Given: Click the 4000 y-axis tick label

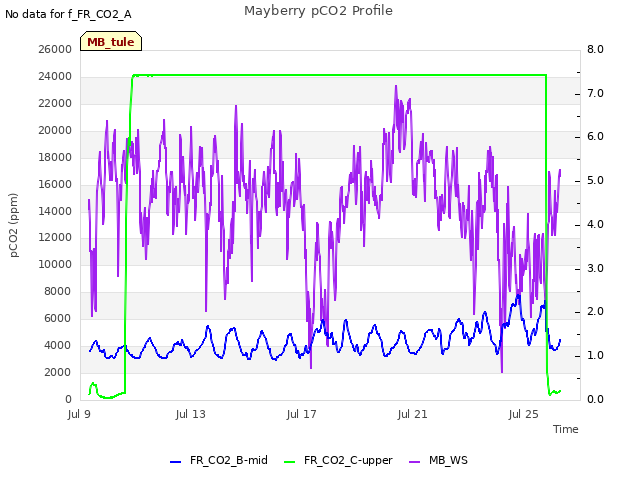Looking at the screenshot, I should tap(58, 345).
